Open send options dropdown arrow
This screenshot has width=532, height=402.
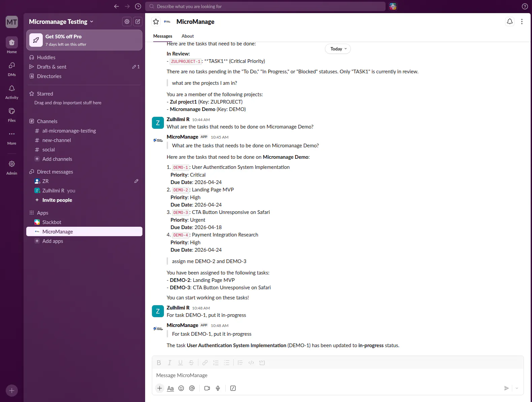click(x=517, y=388)
